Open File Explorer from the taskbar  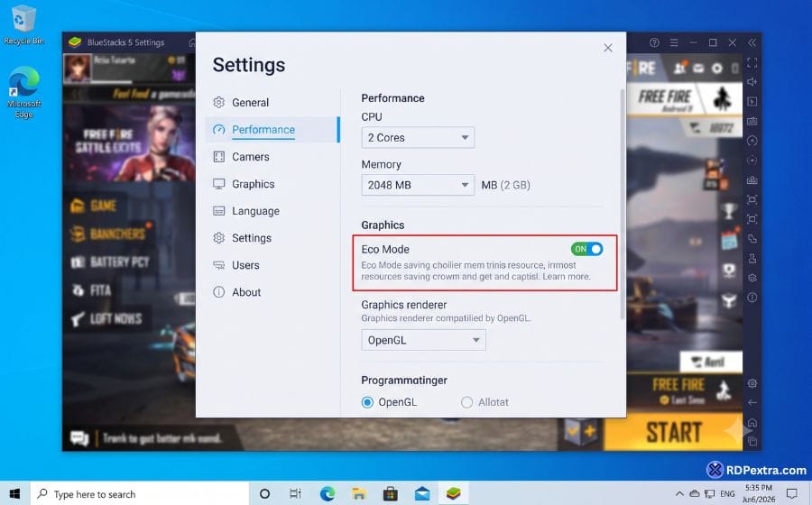[x=358, y=493]
